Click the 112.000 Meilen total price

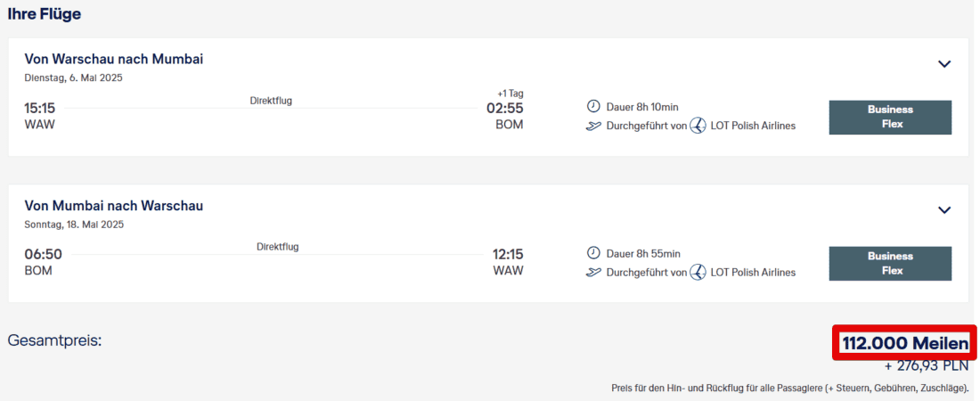point(904,343)
